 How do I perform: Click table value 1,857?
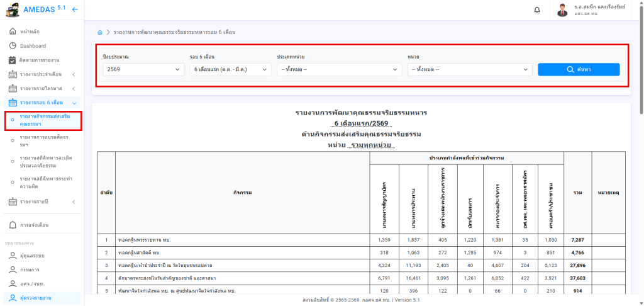(x=413, y=239)
